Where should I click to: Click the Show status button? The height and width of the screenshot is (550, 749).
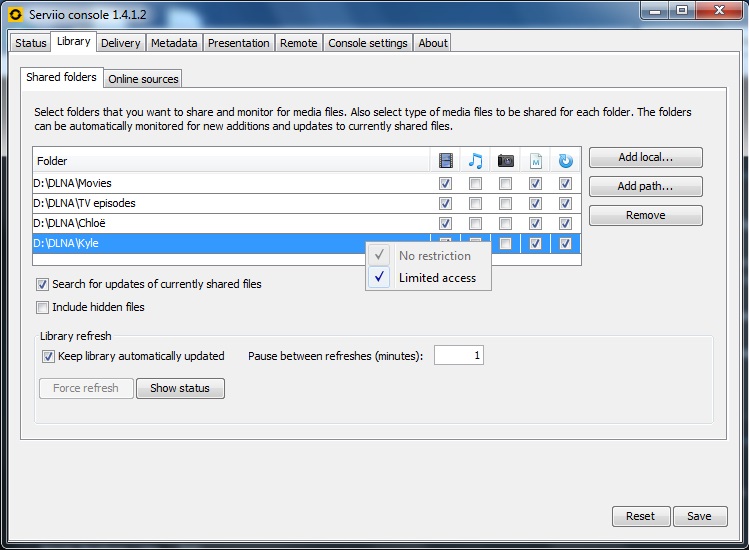(180, 388)
